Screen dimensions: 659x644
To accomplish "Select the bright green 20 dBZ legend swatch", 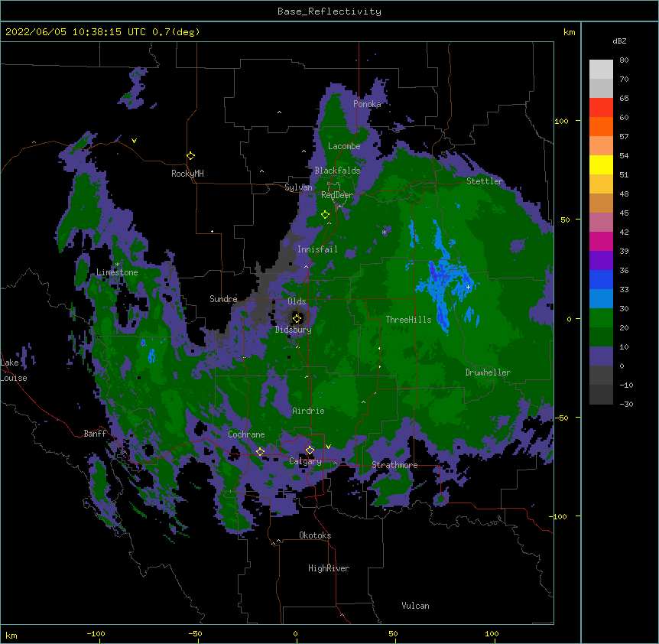I will click(601, 318).
